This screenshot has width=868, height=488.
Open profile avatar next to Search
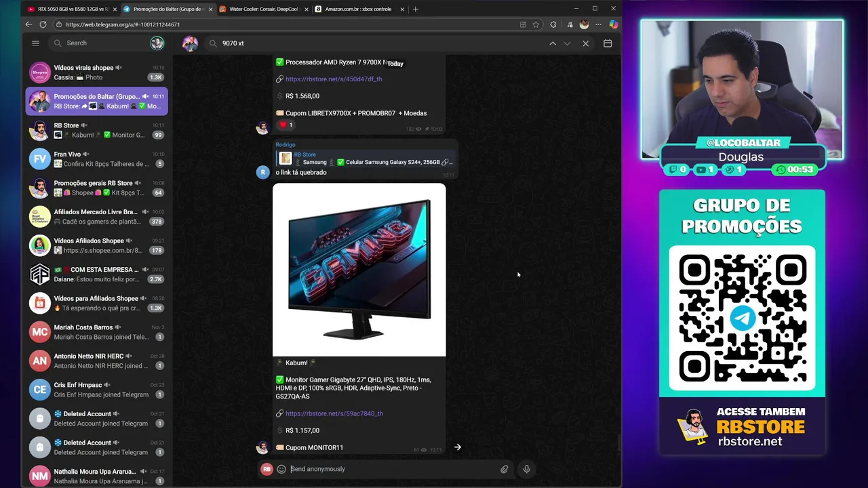click(x=157, y=43)
